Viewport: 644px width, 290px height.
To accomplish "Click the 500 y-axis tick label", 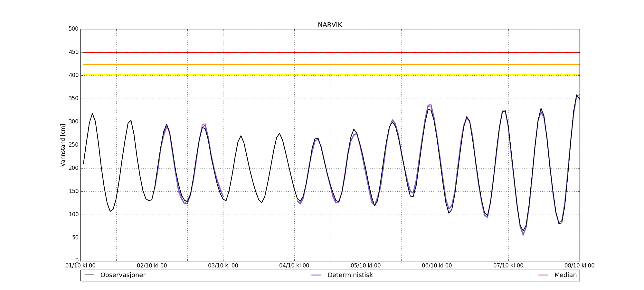I will [73, 29].
